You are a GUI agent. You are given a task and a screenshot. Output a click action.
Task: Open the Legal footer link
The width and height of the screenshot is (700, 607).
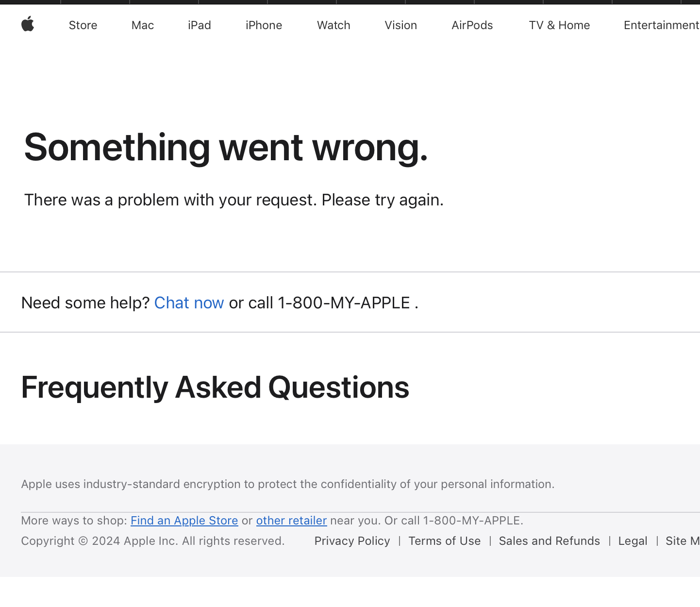coord(633,541)
